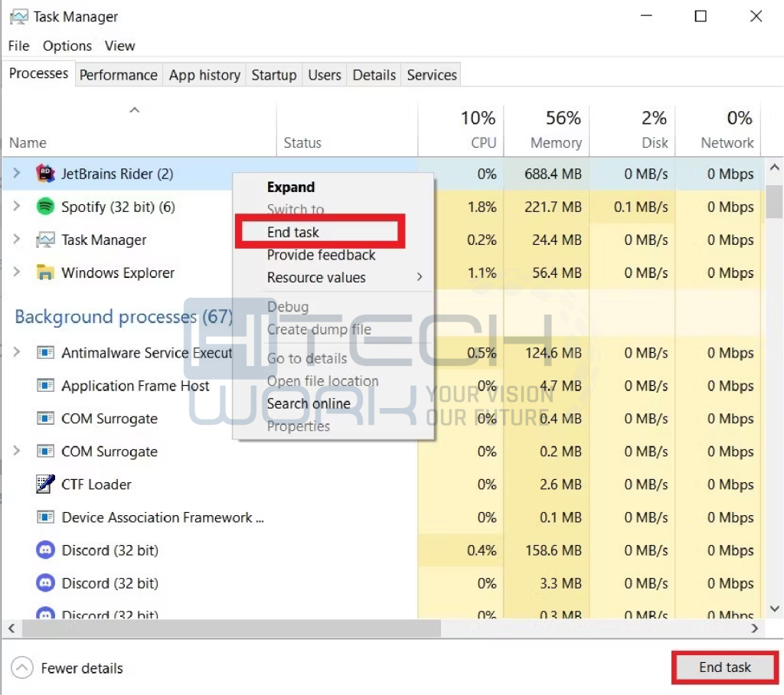Screen dimensions: 784x695
Task: Sort by the CPU column header
Action: 460,129
